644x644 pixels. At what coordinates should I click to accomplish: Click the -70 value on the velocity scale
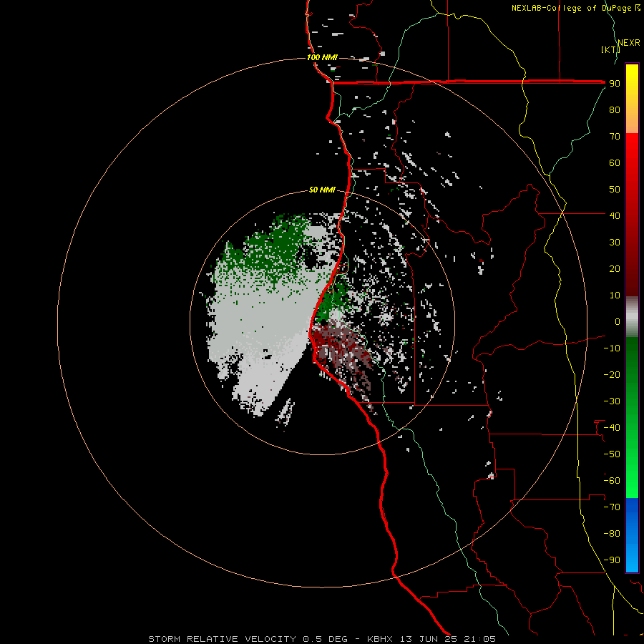point(612,507)
